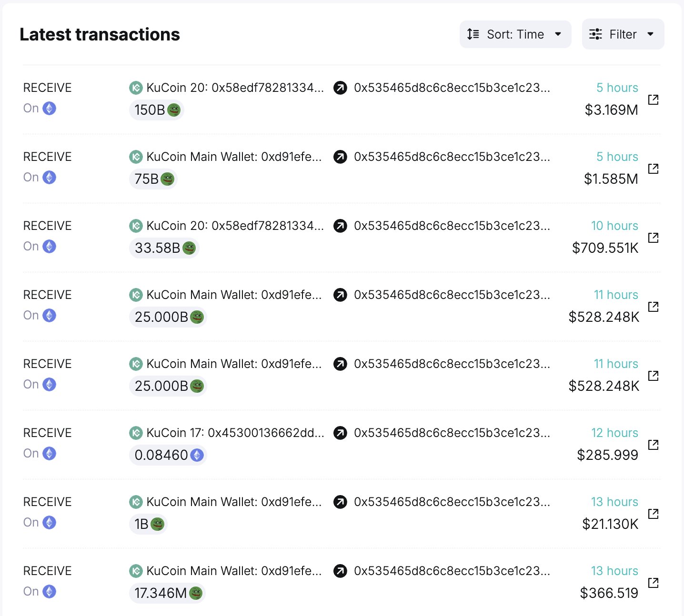Click Ethereum chain icon in 150B row

tap(49, 109)
